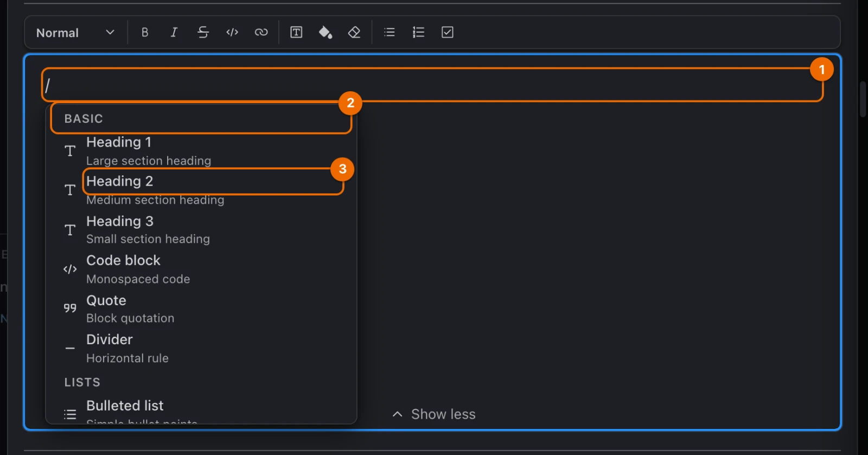Screen dimensions: 868x455
Task: Apply italic formatting
Action: pyautogui.click(x=174, y=33)
